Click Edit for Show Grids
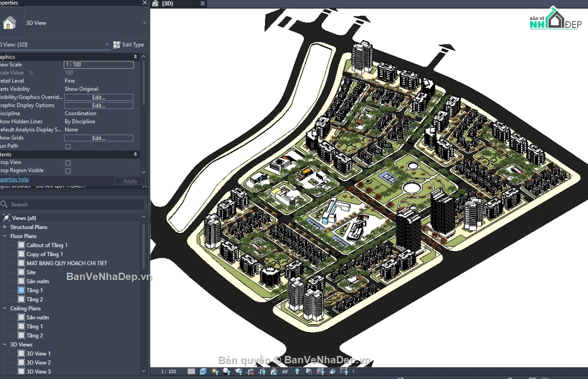Image resolution: width=588 pixels, height=379 pixels. click(99, 138)
